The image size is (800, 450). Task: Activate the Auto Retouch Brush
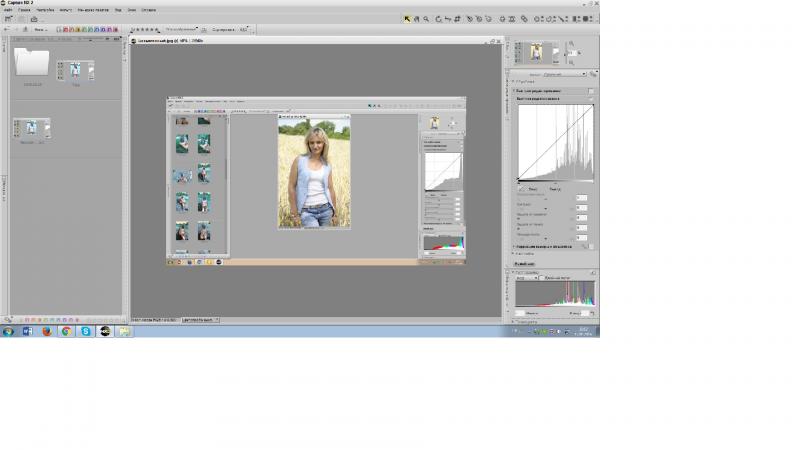point(524,19)
